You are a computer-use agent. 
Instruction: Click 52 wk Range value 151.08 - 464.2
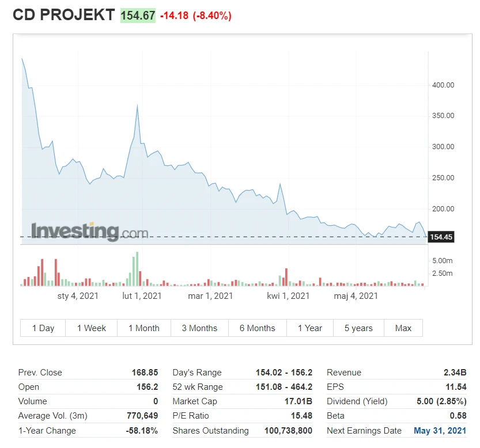[284, 387]
